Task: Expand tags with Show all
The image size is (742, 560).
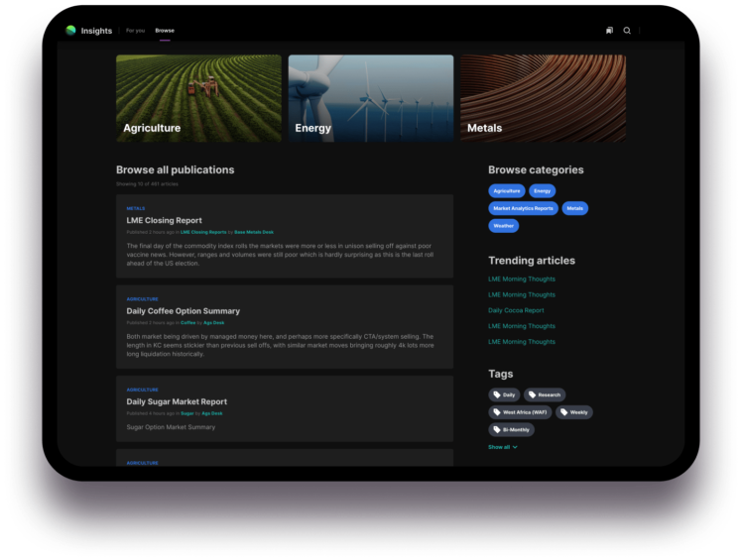Action: 503,447
